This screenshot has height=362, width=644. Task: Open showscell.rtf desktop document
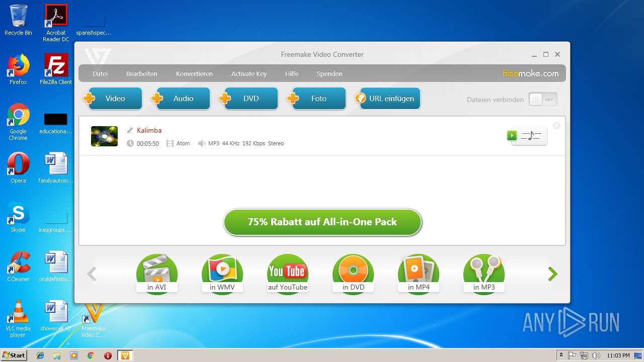[x=56, y=316]
